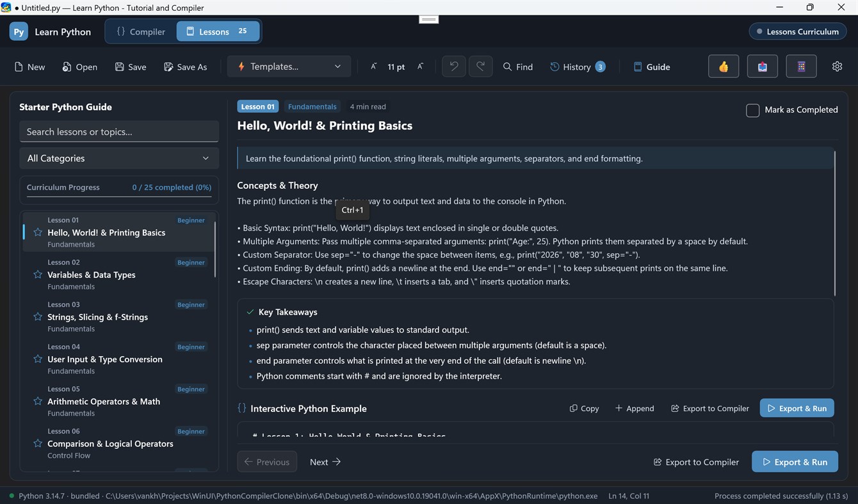Open the settings gear
The image size is (858, 504).
pos(837,67)
